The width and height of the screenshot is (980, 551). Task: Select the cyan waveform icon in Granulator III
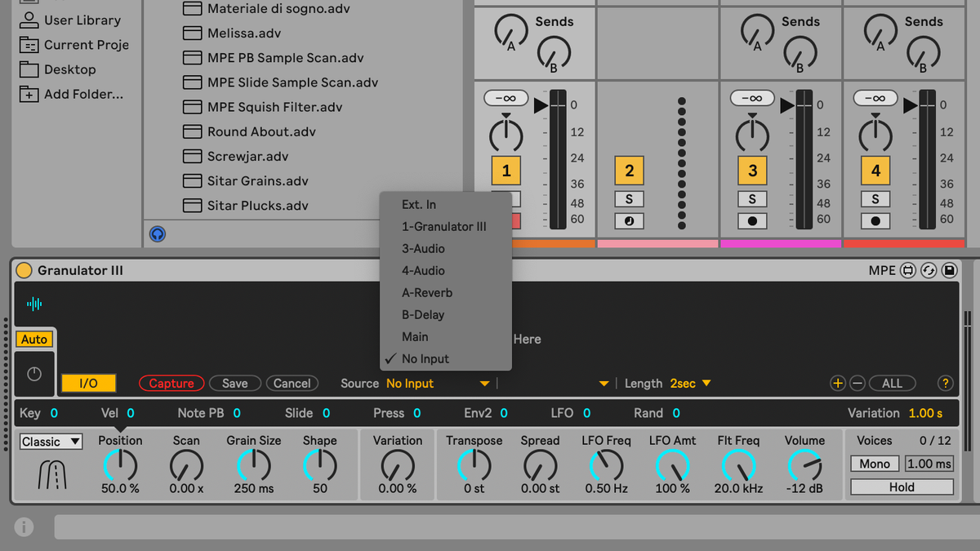click(x=33, y=303)
